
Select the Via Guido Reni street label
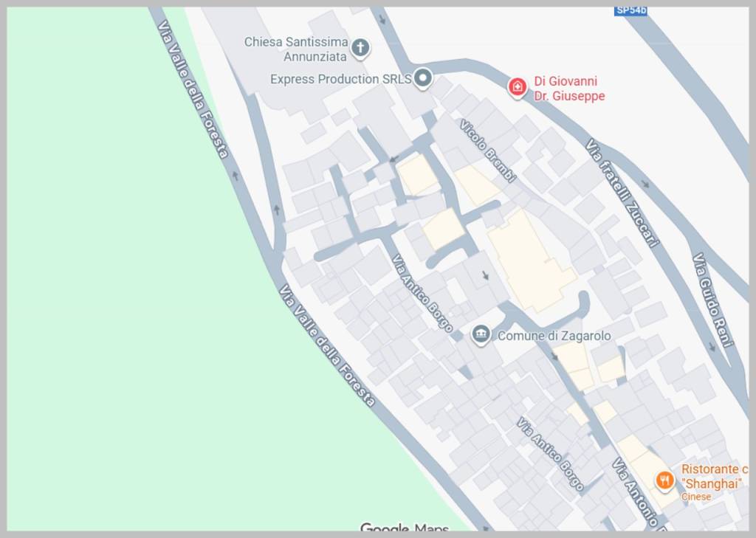coord(713,300)
